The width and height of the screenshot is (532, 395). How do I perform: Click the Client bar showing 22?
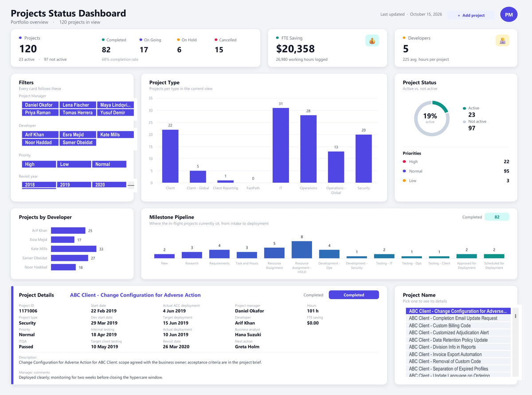pyautogui.click(x=170, y=156)
